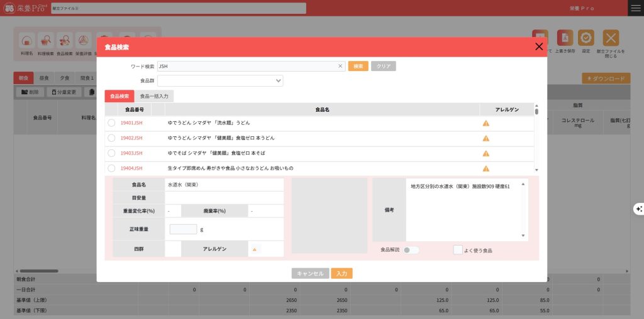
Task: Click the 備考 notes text area
Action: pyautogui.click(x=467, y=210)
